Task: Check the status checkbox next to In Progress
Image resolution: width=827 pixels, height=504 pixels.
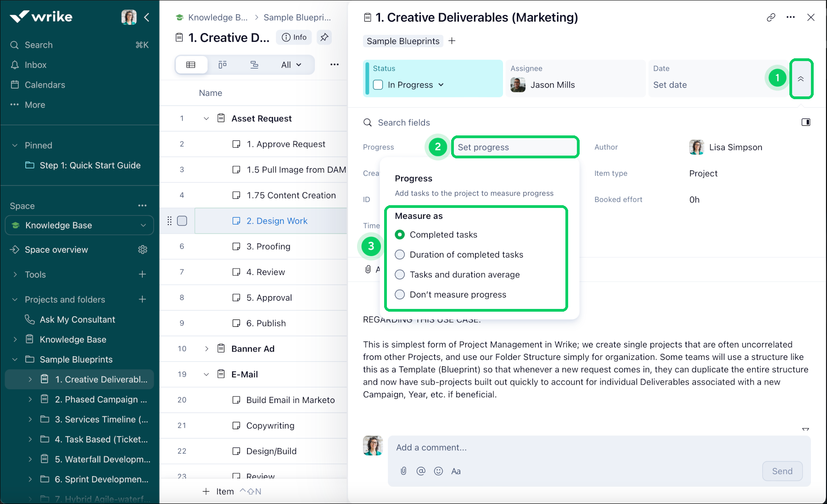Action: point(378,84)
